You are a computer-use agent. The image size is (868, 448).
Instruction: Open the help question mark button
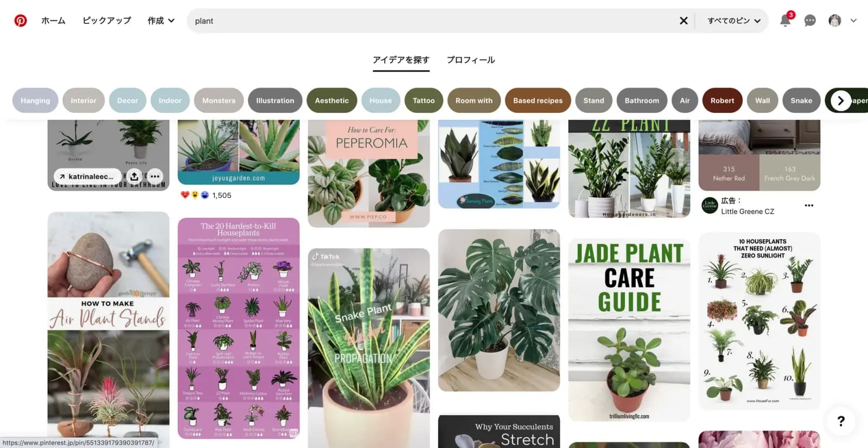coord(841,421)
